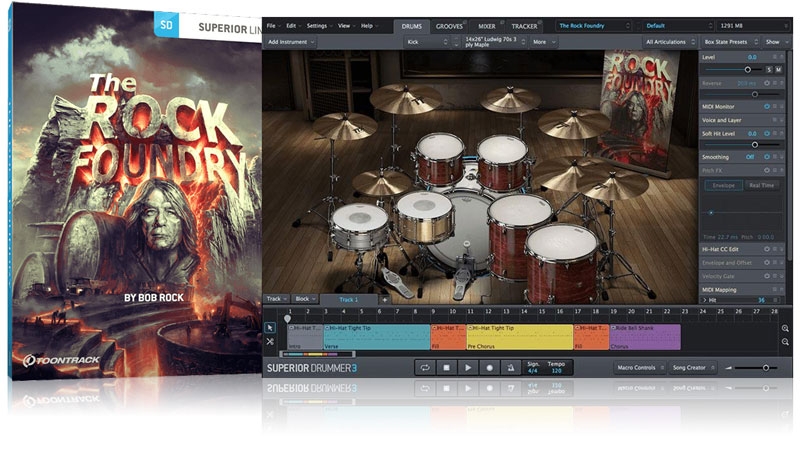
Task: Expand the Hit row in MIDI Mapping
Action: (x=705, y=300)
